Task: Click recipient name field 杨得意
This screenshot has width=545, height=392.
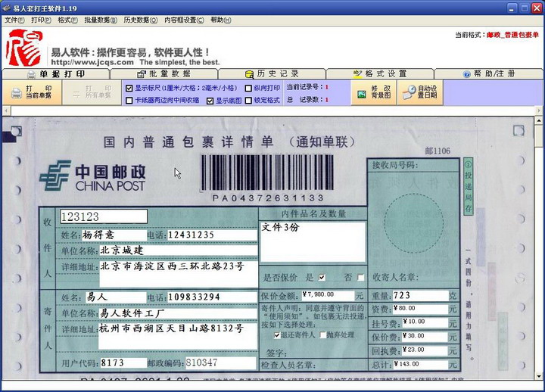Action: point(114,235)
